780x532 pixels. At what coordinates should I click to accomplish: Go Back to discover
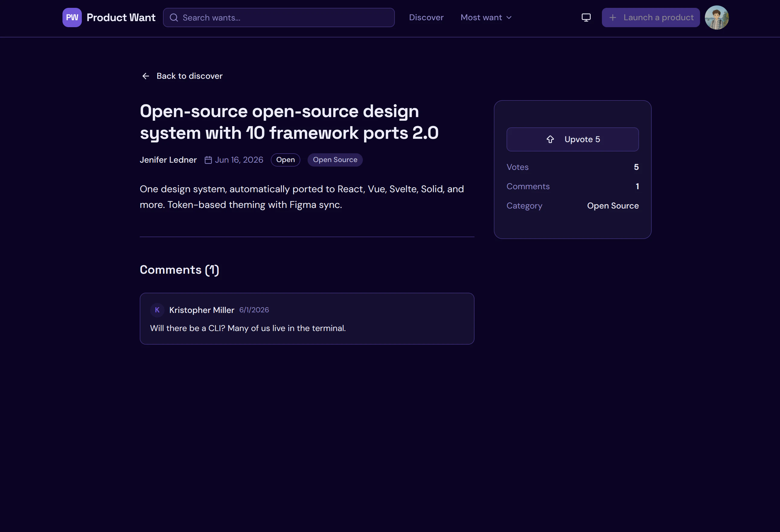pos(182,76)
